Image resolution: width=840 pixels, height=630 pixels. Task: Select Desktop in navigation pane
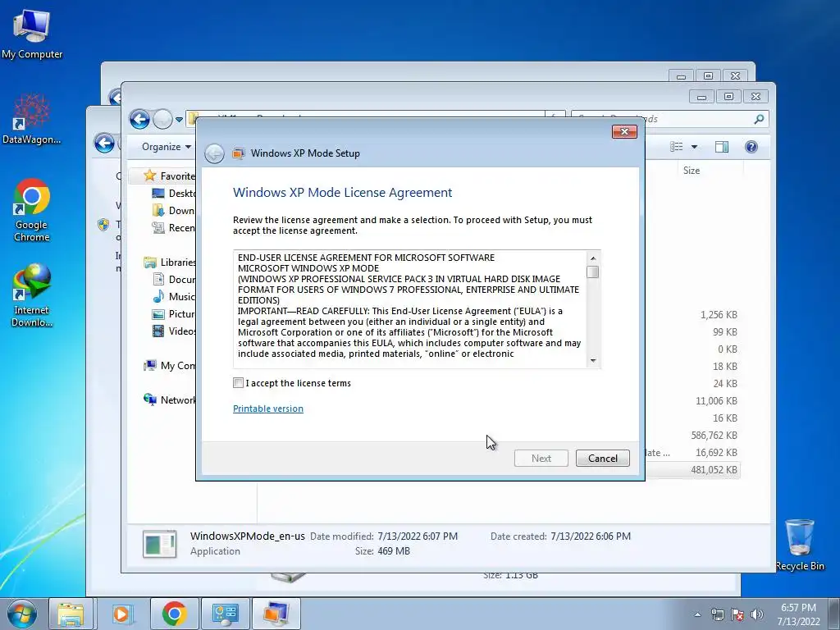point(174,193)
